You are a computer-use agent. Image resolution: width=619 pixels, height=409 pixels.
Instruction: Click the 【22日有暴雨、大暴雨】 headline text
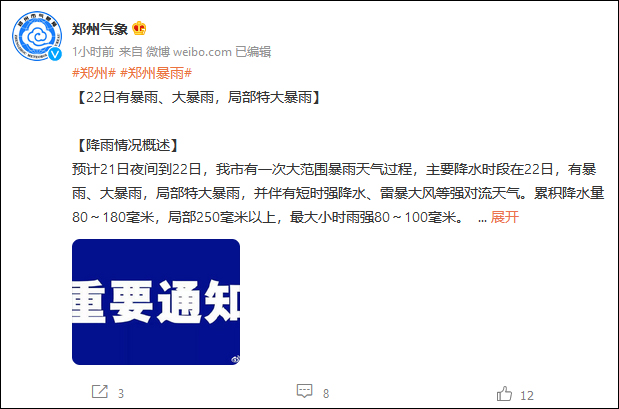tap(197, 97)
